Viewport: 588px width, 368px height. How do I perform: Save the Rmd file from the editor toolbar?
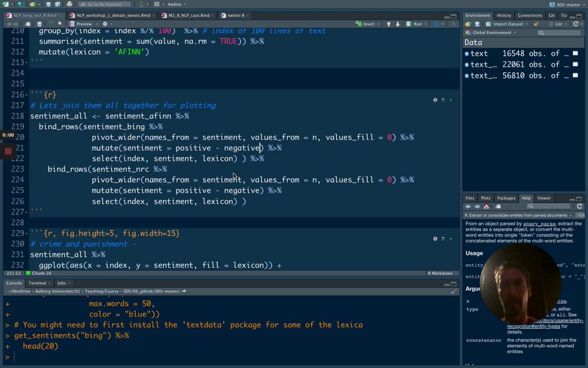pos(40,24)
